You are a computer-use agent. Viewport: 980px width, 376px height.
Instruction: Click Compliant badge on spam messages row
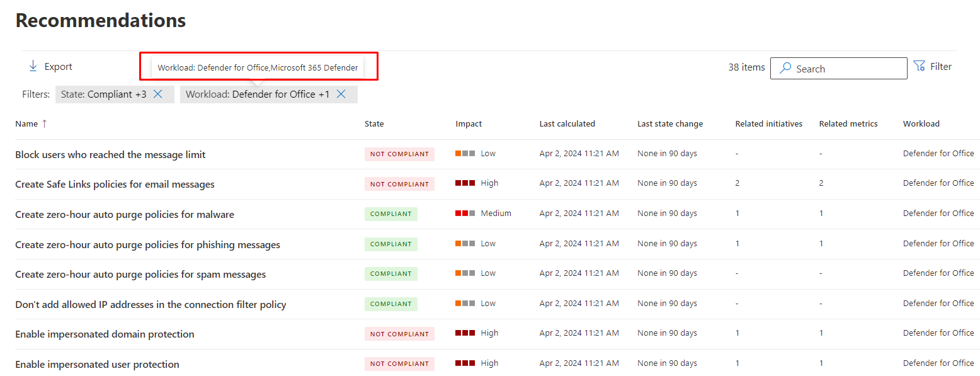tap(390, 274)
